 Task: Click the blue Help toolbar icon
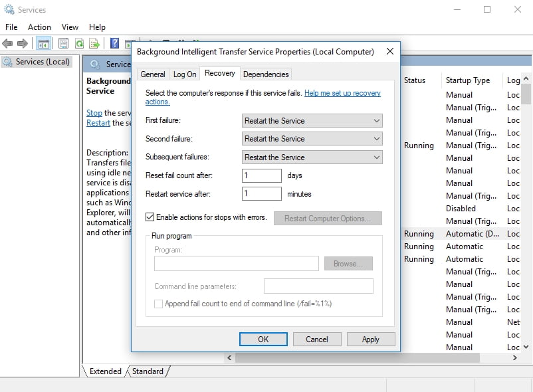[x=114, y=44]
